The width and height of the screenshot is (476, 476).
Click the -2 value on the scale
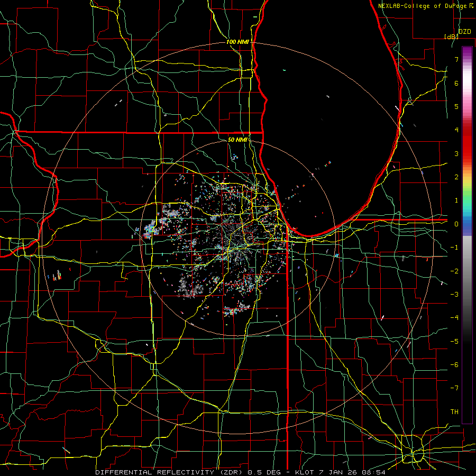454,271
